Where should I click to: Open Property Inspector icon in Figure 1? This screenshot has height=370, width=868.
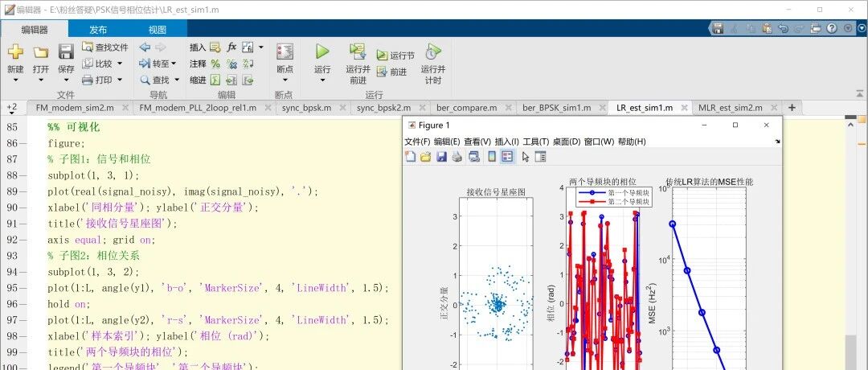click(540, 157)
